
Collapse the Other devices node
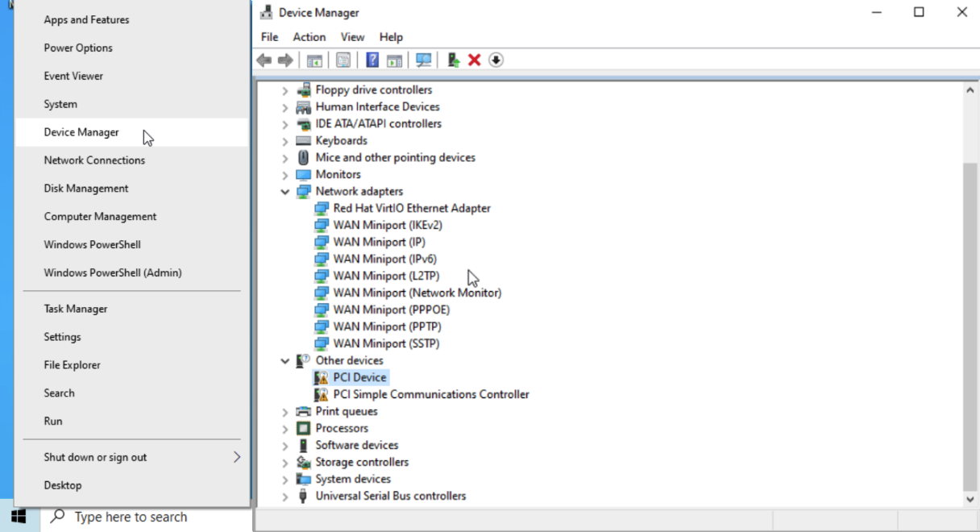pos(285,361)
